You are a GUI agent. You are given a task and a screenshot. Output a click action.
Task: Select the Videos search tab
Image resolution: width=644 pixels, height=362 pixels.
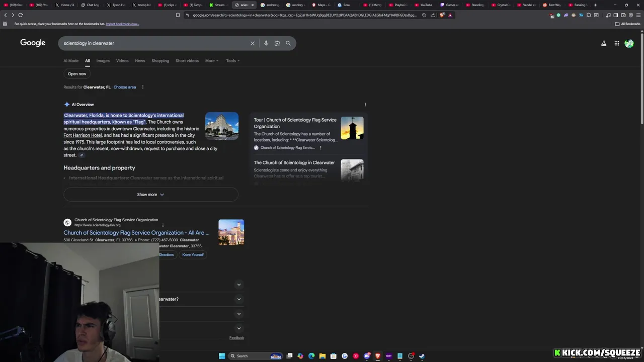click(x=122, y=61)
